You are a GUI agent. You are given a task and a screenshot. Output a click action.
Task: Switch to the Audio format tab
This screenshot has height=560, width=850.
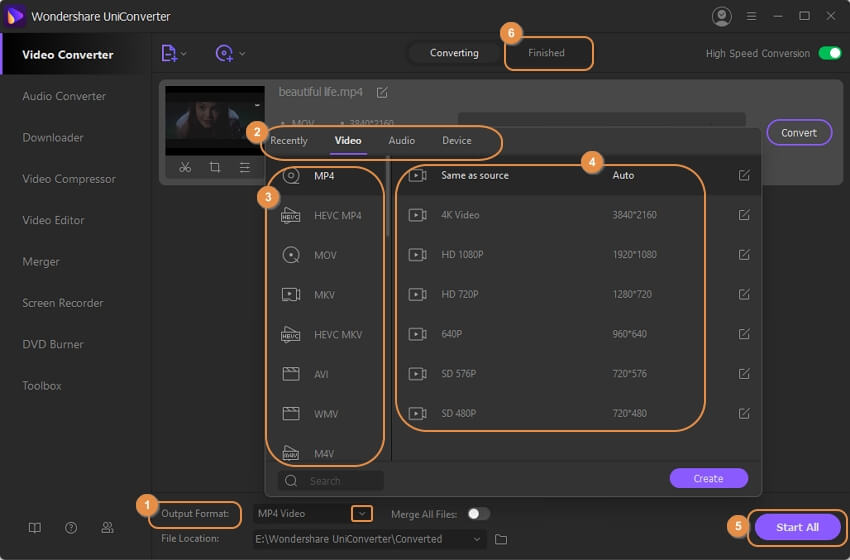pyautogui.click(x=402, y=140)
